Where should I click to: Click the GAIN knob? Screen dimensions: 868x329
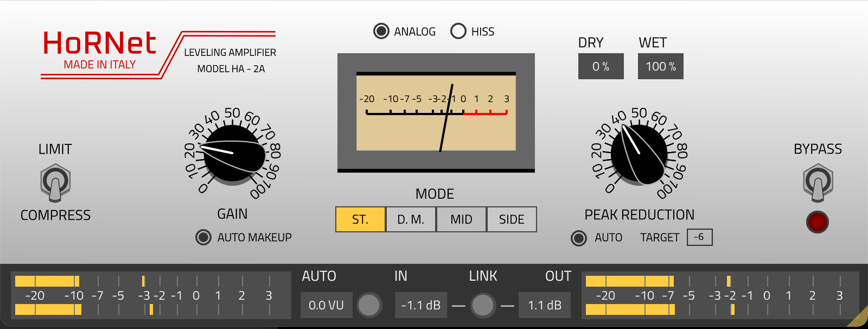[233, 154]
